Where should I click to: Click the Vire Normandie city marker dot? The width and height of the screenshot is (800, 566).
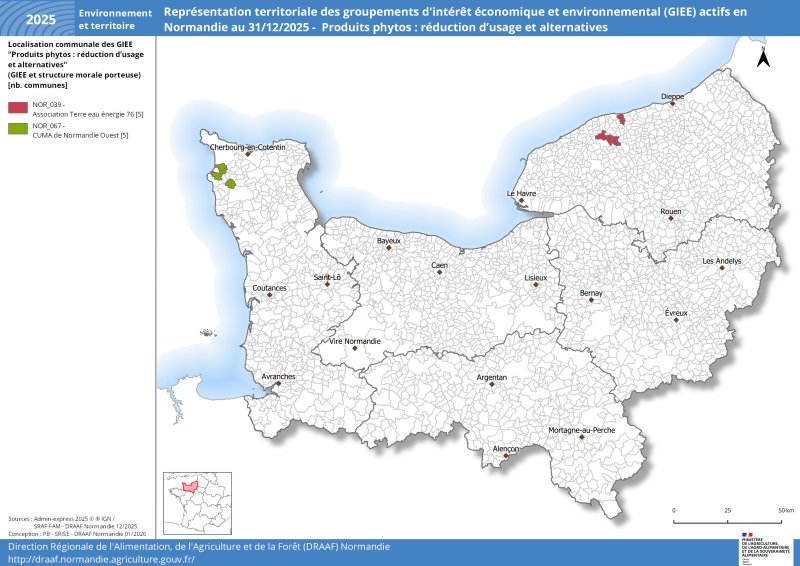coord(355,348)
